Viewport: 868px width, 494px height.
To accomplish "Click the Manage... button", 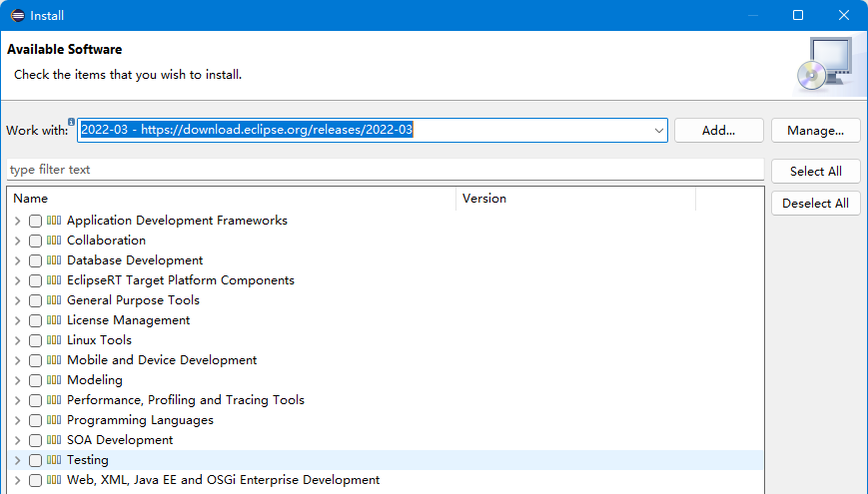I will (x=815, y=131).
